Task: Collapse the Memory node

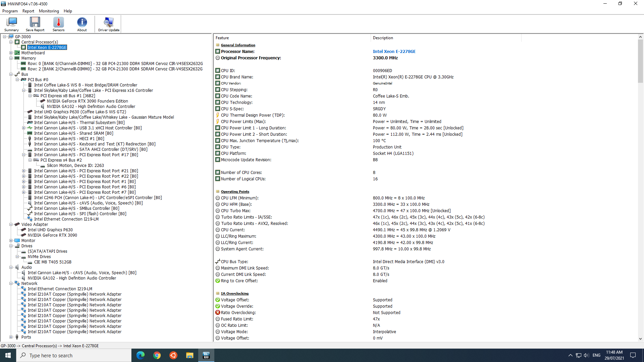Action: pos(11,58)
